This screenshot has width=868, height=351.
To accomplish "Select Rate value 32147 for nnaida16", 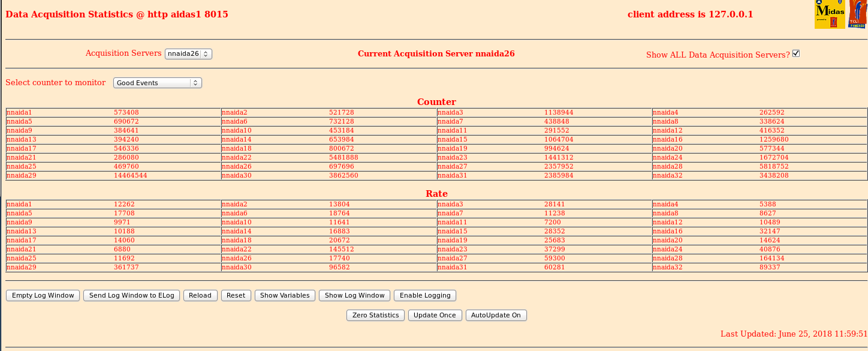I will (x=770, y=231).
